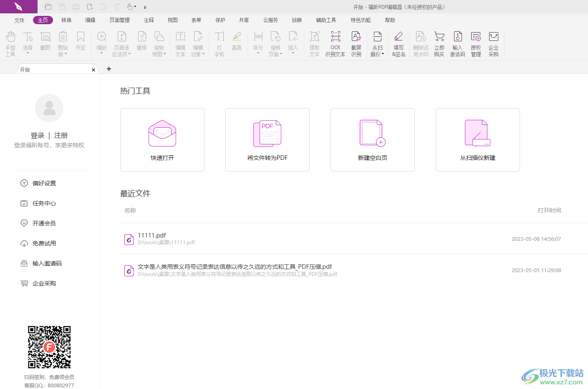
Task: Switch to Page Management (页面管理) tab
Action: [119, 20]
